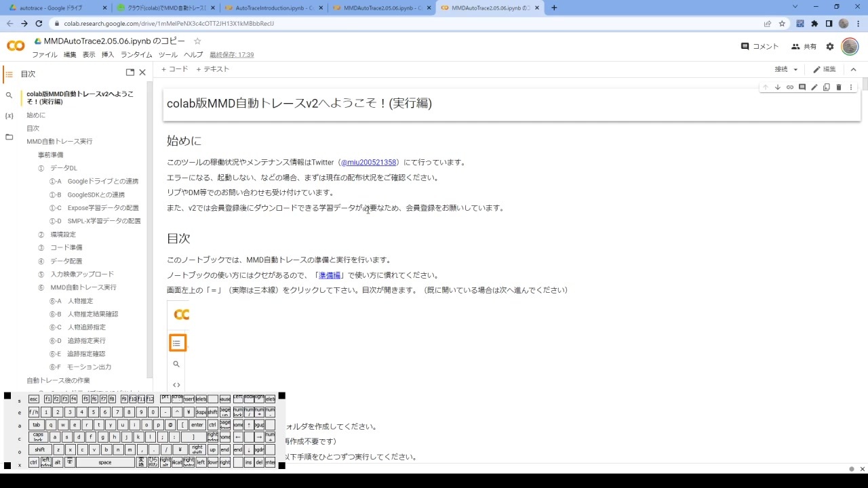Jump to ①-A Googleドライブとの連携
The height and width of the screenshot is (488, 868).
tap(94, 181)
